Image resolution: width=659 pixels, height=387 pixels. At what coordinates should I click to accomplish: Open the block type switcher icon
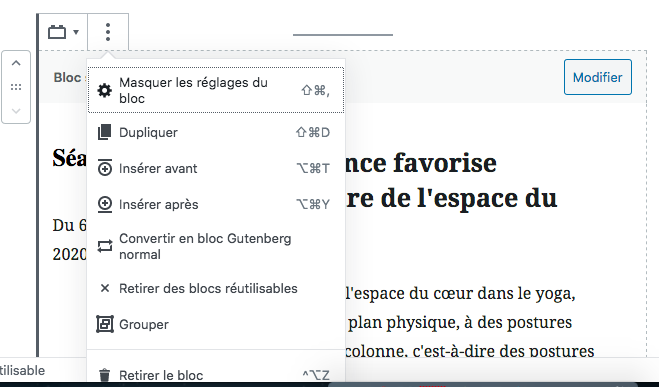[x=57, y=32]
